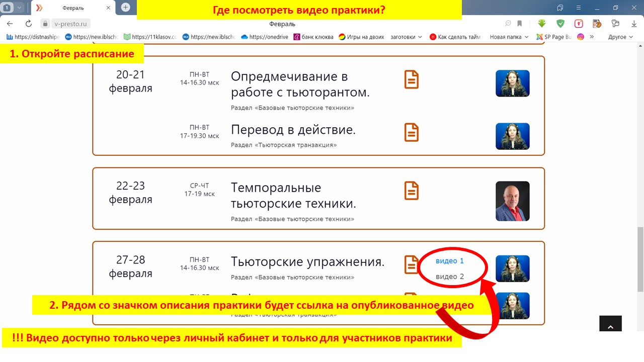
Task: Click the v-presto.ru address field
Action: [x=71, y=24]
